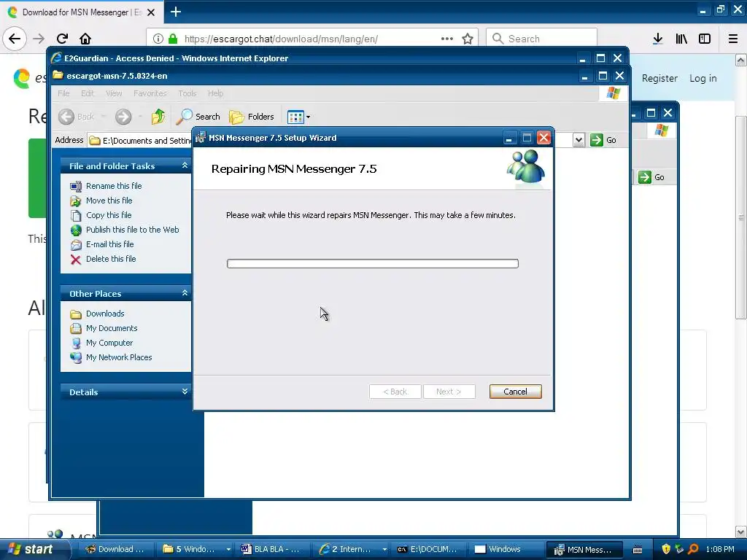The width and height of the screenshot is (747, 560).
Task: Click the Register link on webpage
Action: tap(659, 78)
